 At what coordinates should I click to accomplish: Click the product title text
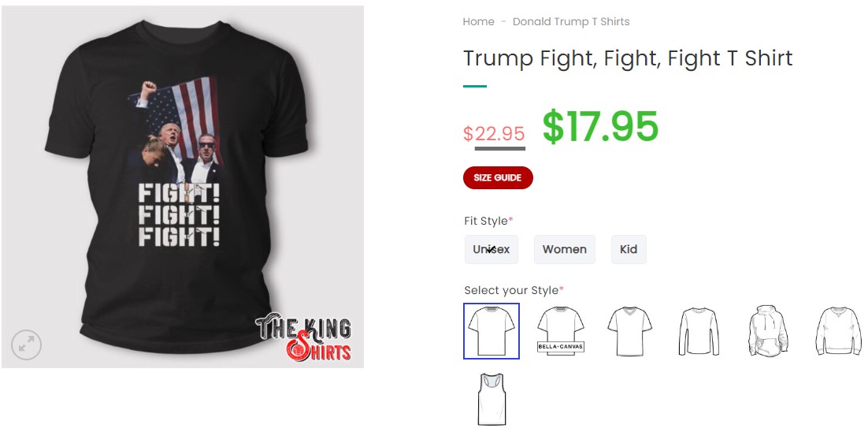(628, 58)
